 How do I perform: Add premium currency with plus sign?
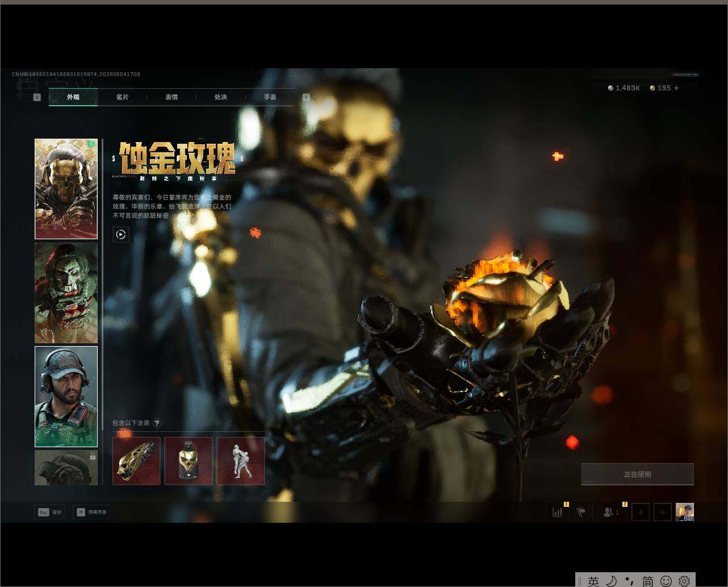pos(676,88)
